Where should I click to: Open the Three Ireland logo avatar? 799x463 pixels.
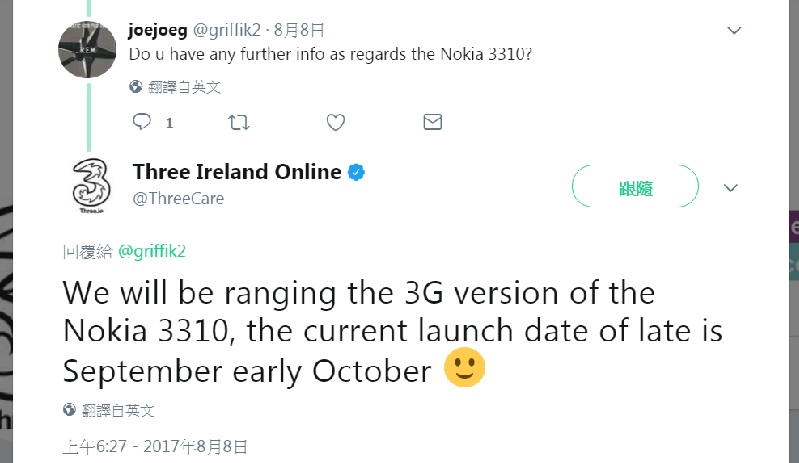point(91,185)
